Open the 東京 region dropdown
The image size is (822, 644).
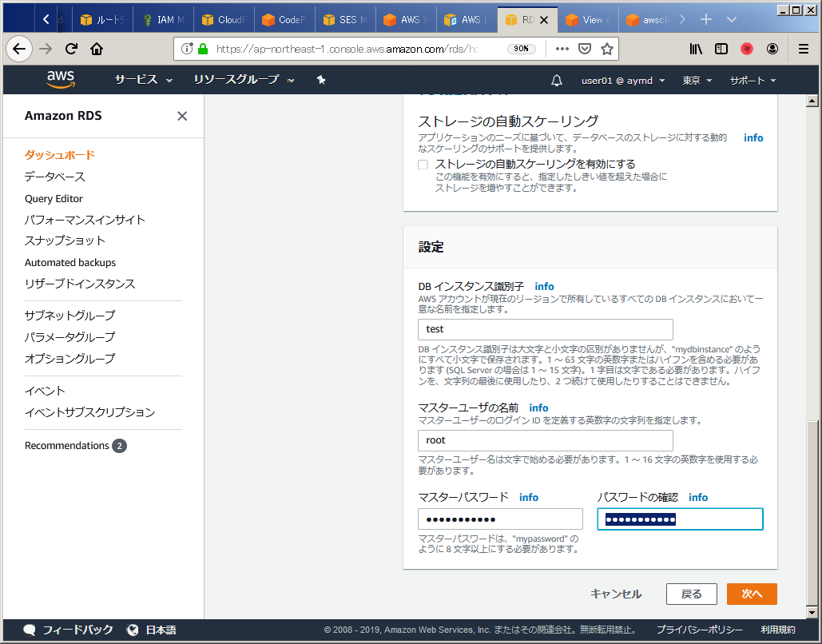(x=697, y=80)
